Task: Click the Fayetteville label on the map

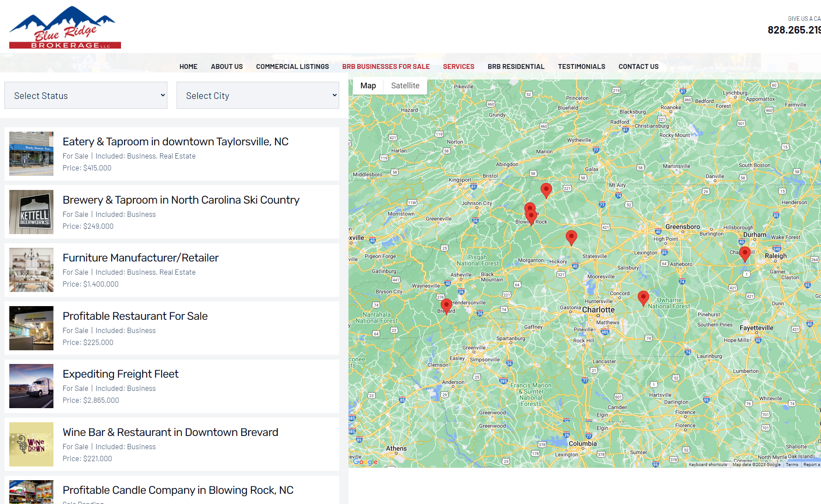Action: coord(757,328)
